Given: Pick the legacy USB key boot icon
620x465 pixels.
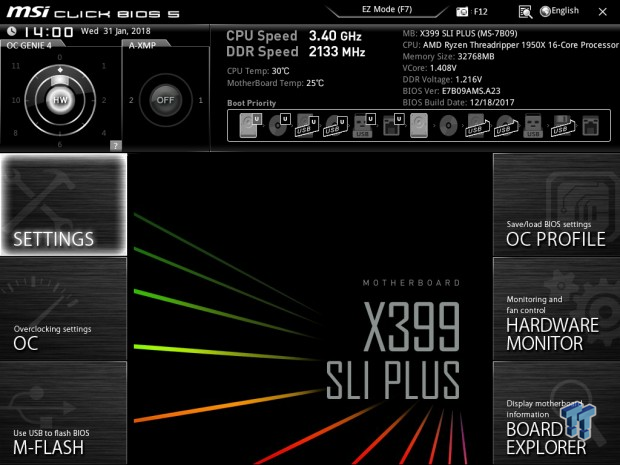Looking at the screenshot, I should (533, 125).
